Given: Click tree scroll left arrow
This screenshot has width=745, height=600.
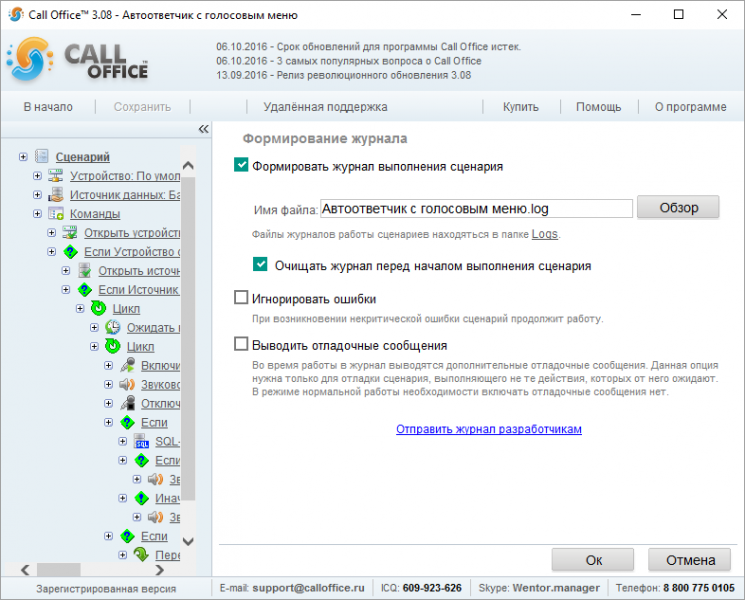Looking at the screenshot, I should pos(25,569).
